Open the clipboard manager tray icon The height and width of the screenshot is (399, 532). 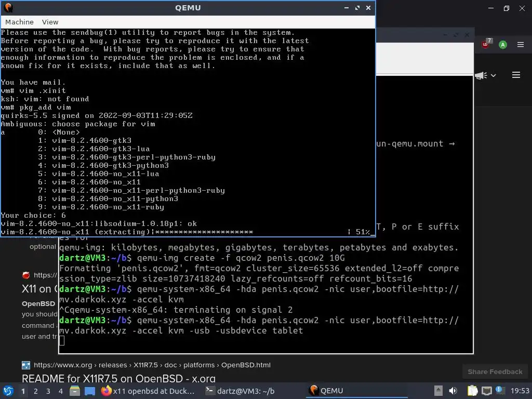coord(472,391)
